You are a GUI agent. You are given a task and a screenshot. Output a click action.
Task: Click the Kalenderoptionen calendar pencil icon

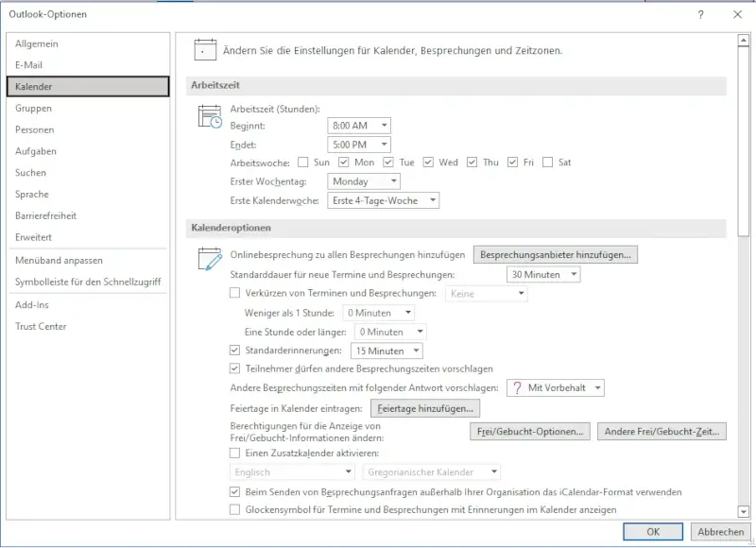(x=209, y=258)
